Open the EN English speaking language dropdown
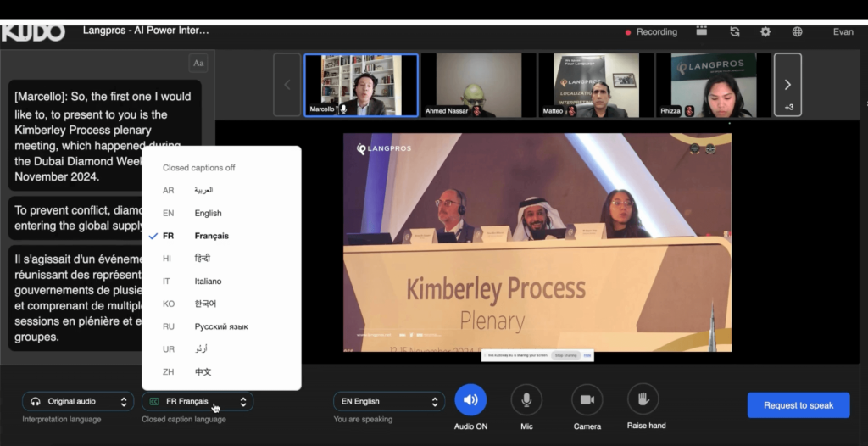 click(389, 402)
